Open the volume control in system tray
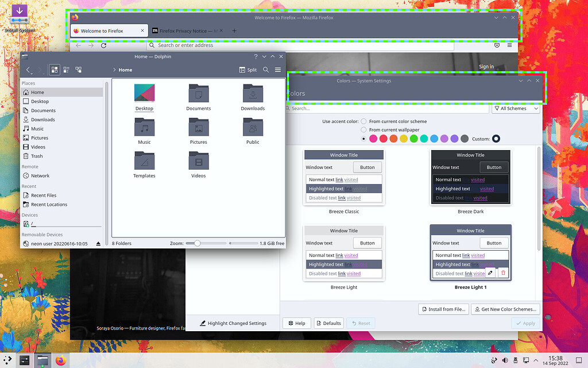588x368 pixels. point(506,361)
